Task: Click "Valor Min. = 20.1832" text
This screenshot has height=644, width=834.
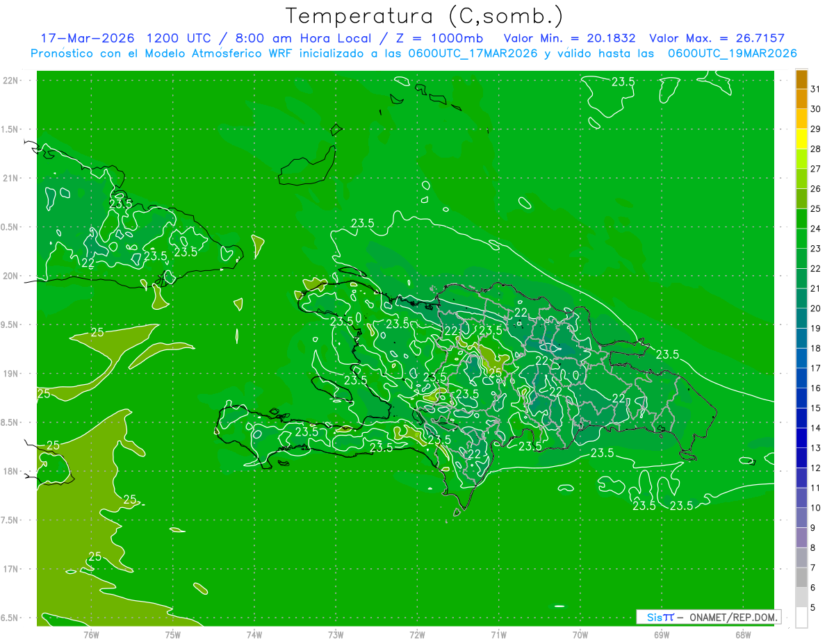Action: tap(569, 38)
